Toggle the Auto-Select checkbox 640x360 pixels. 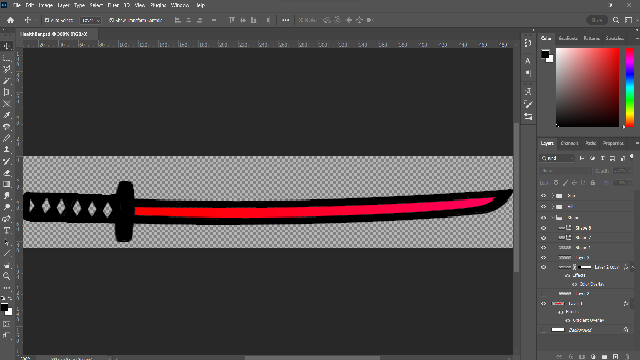[47, 20]
